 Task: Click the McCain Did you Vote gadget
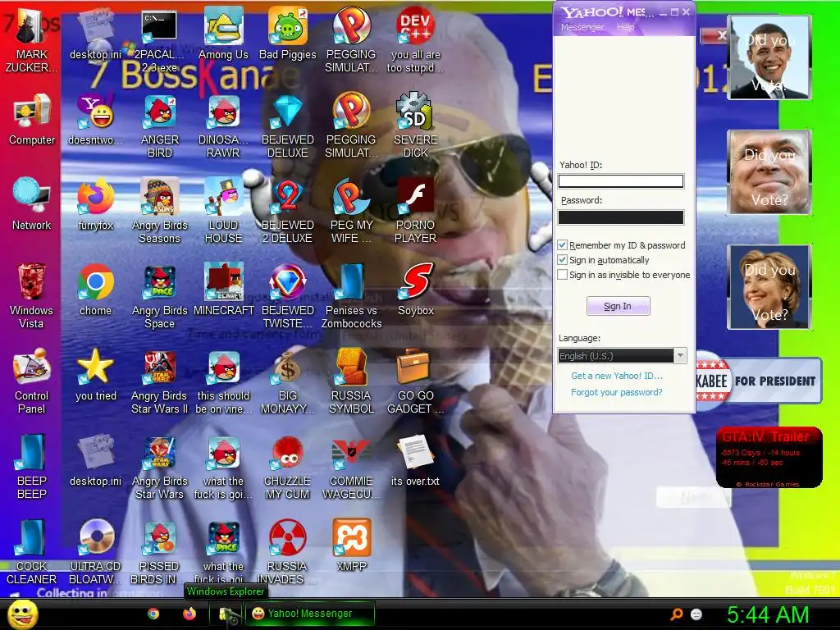click(x=769, y=172)
